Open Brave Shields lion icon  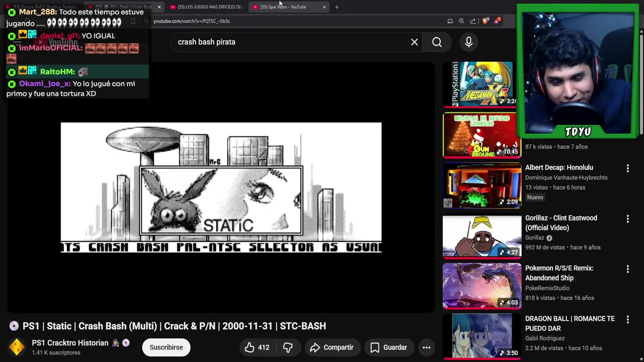[485, 21]
